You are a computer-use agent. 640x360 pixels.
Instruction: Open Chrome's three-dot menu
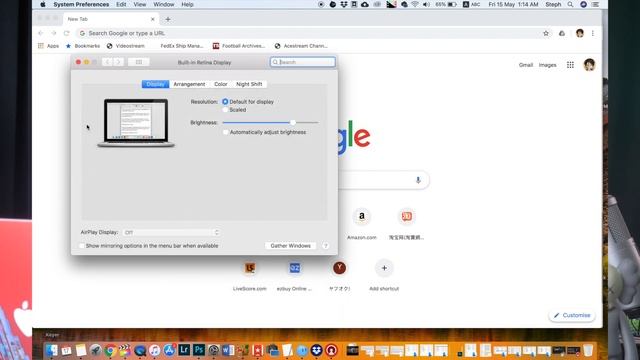tap(593, 33)
